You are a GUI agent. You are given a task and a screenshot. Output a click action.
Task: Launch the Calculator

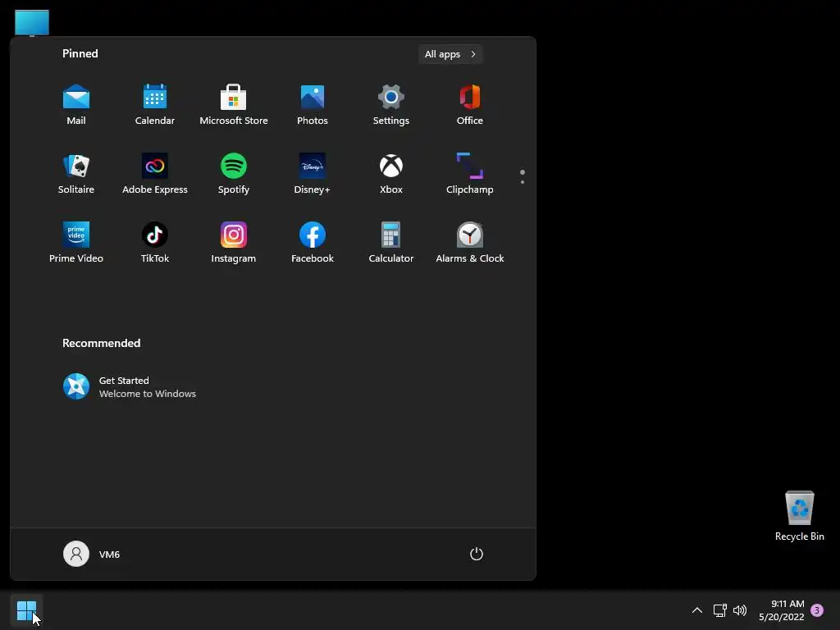pos(391,243)
